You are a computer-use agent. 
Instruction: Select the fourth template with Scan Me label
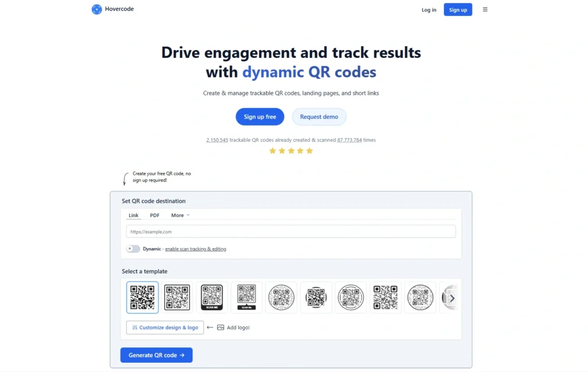[246, 297]
